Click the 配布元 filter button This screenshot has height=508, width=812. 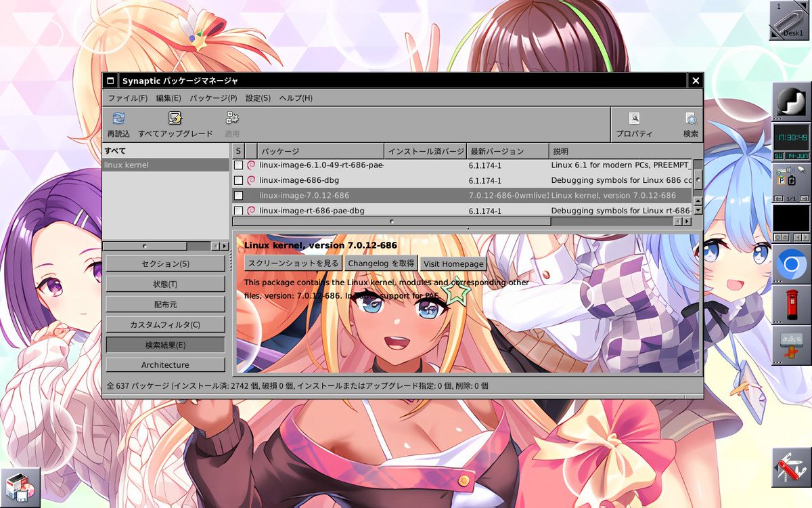coord(165,304)
